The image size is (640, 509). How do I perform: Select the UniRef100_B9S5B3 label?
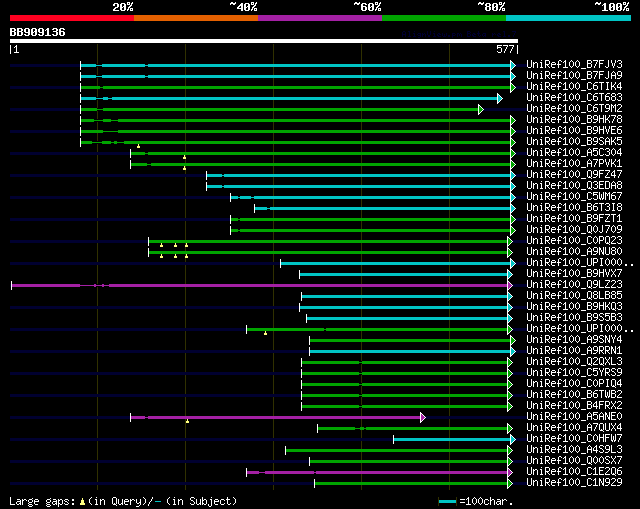(x=574, y=318)
